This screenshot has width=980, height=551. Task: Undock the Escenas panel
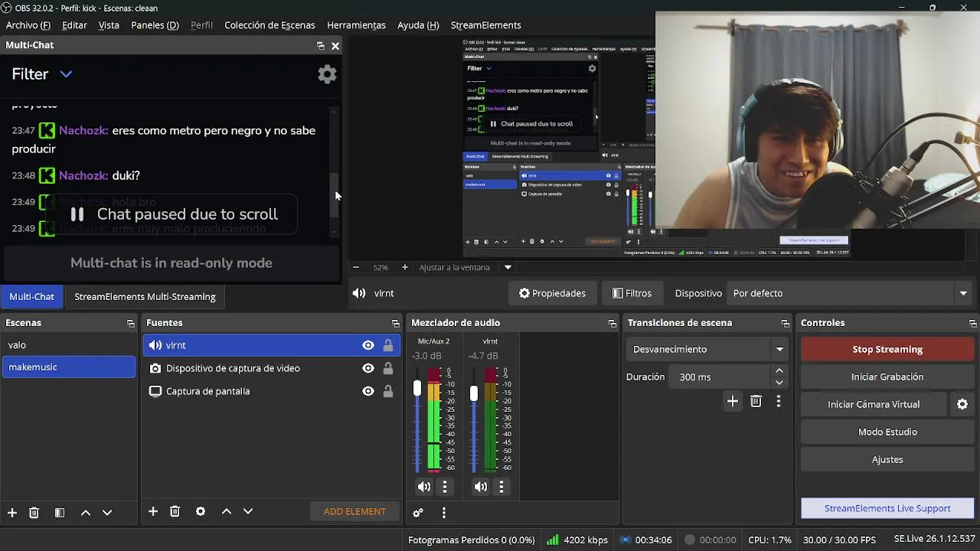coord(131,324)
